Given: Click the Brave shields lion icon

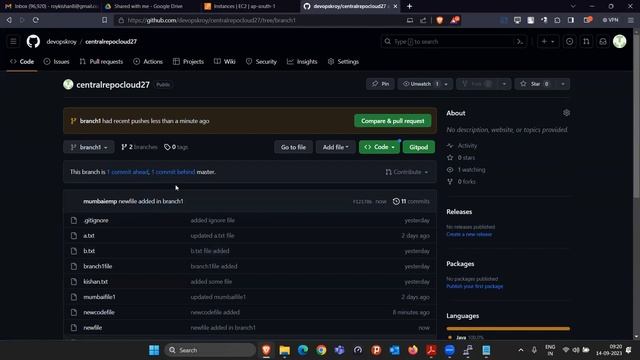Looking at the screenshot, I should coord(440,20).
